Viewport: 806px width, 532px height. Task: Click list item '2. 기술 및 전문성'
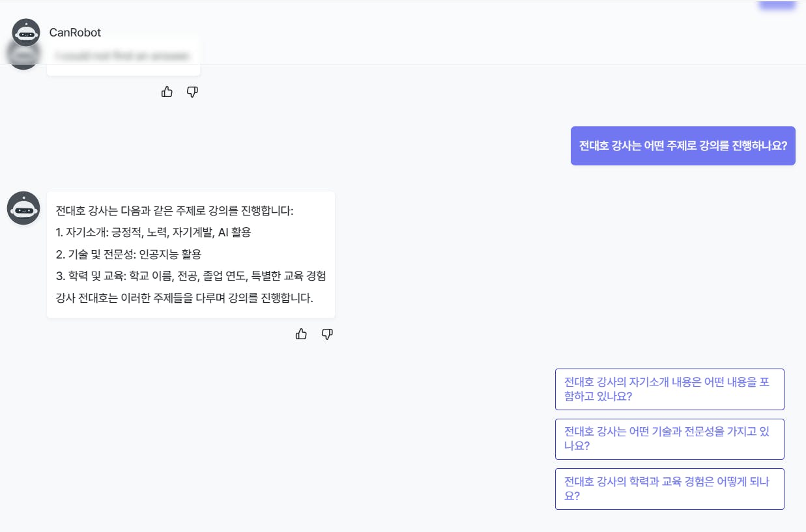click(128, 254)
